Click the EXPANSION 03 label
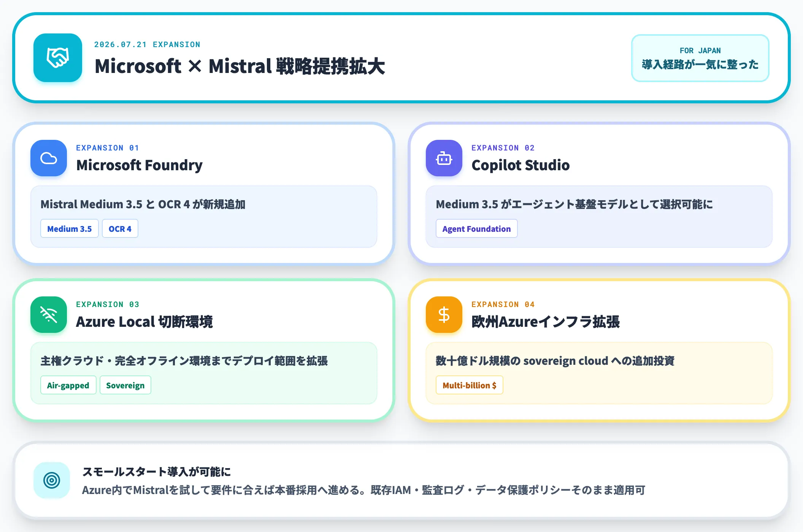Screen dimensions: 803x532 point(108,304)
